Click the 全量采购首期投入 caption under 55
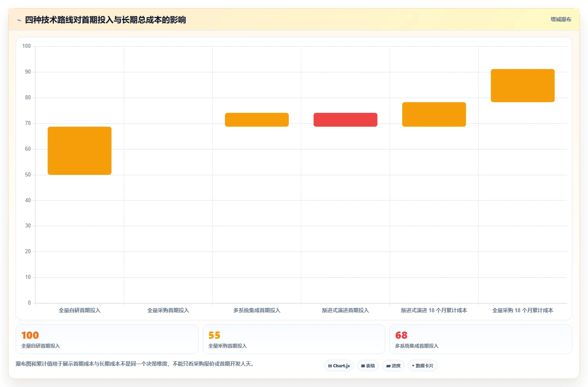 coord(228,346)
